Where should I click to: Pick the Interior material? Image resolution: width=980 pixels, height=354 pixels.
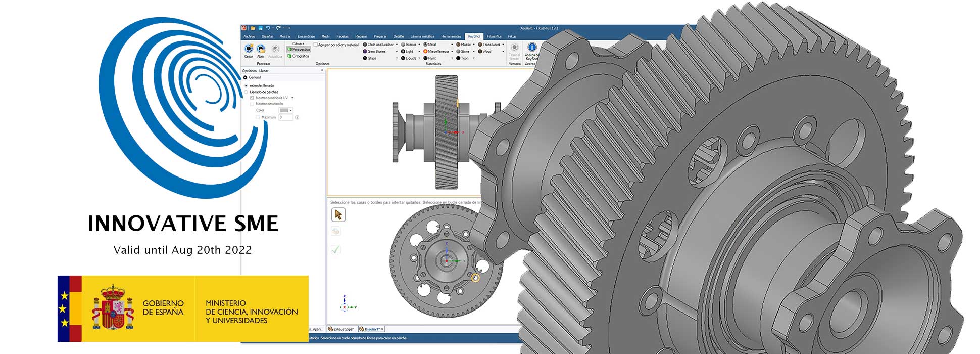click(x=409, y=45)
